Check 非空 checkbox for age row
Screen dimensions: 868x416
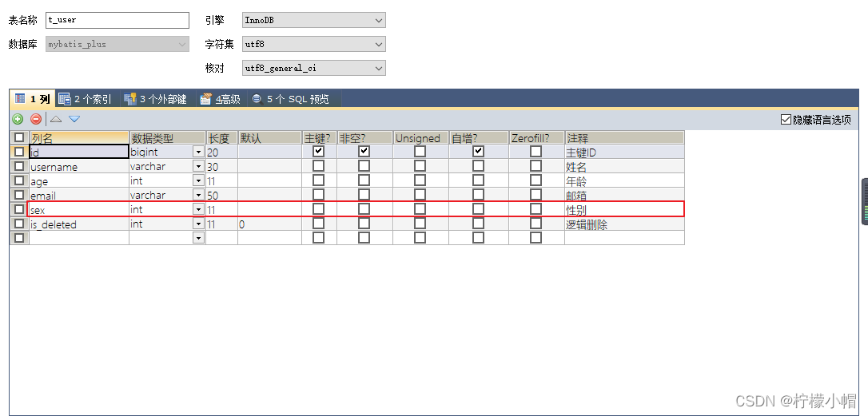[x=364, y=180]
